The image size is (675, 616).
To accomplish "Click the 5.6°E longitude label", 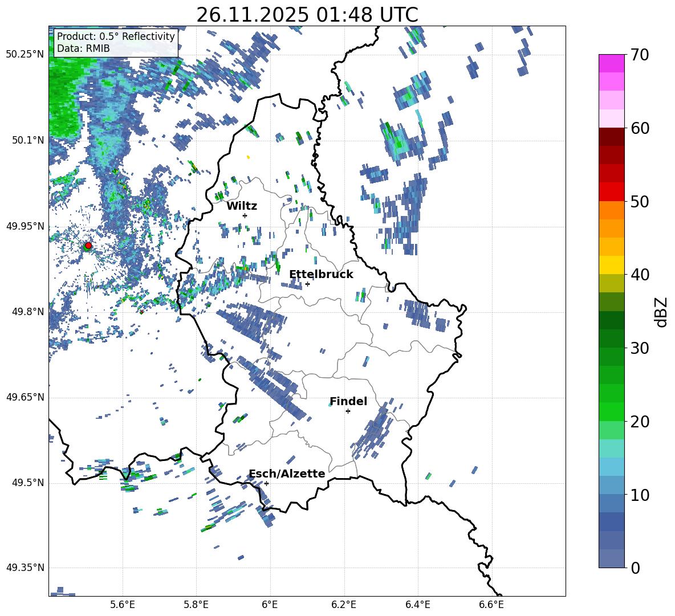I will [x=123, y=605].
